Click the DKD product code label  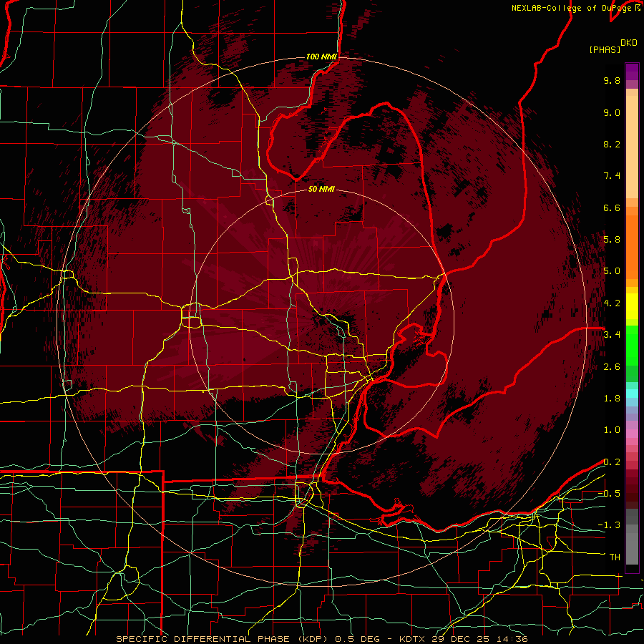click(629, 42)
